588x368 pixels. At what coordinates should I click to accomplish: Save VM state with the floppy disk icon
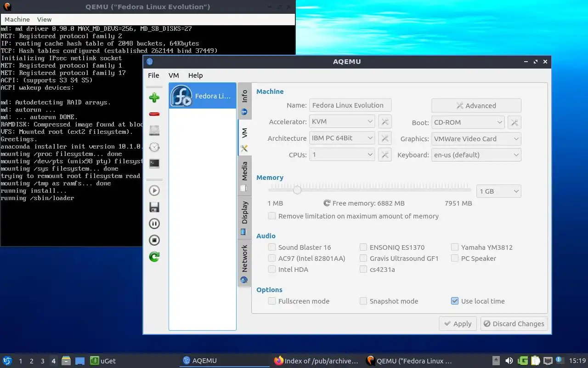[x=154, y=207]
